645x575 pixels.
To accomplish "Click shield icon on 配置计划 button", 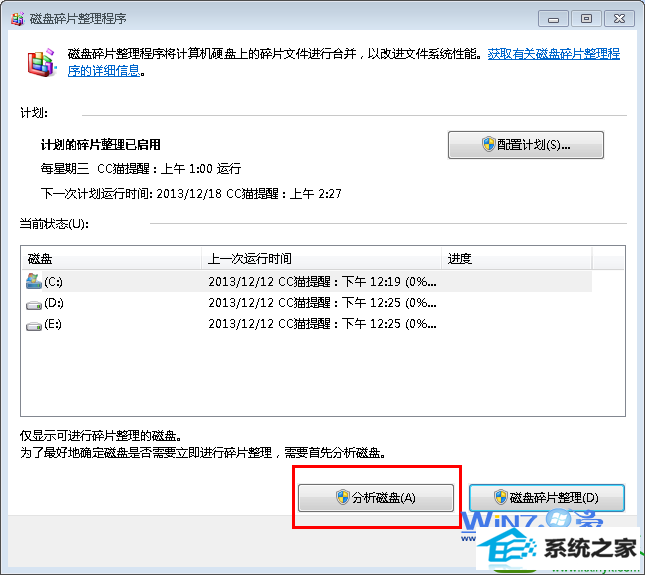I will [488, 144].
